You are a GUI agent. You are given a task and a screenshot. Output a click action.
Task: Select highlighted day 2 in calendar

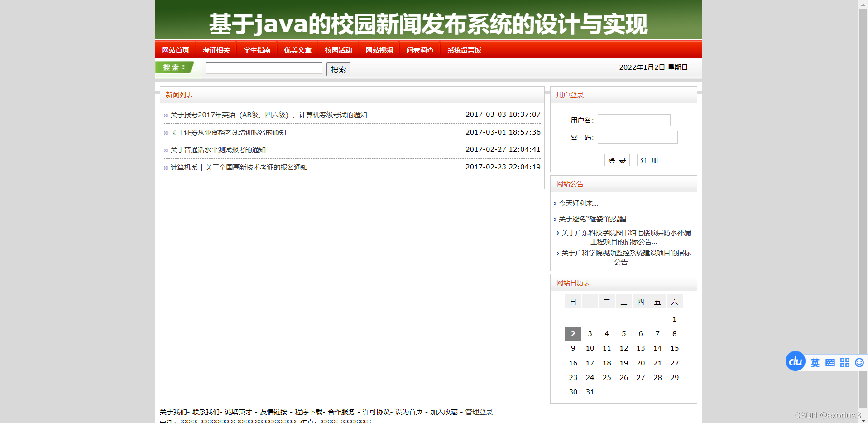pos(573,334)
